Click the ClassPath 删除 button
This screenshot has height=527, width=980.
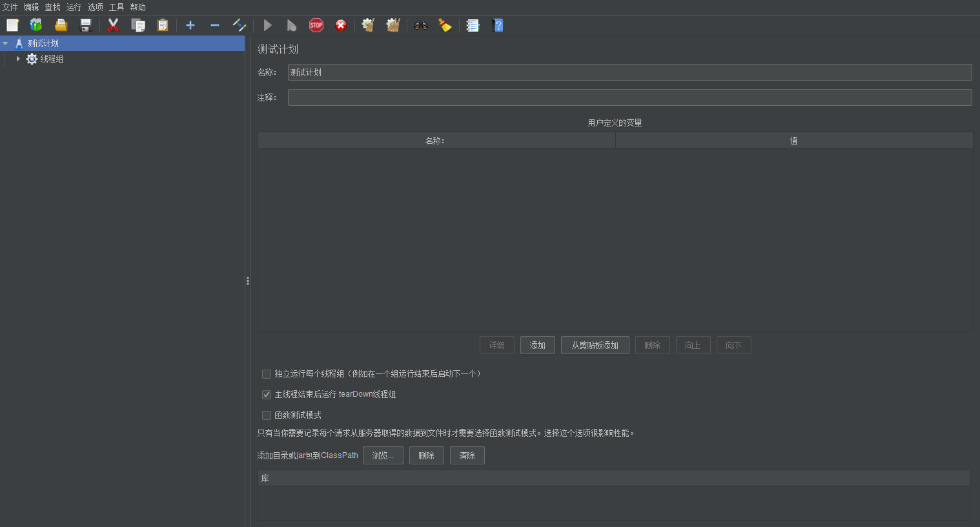click(x=427, y=455)
